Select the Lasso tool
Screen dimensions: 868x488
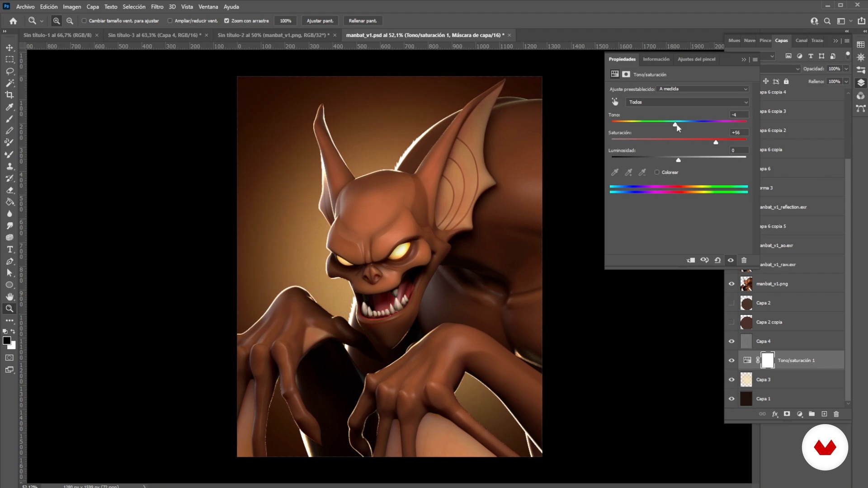[x=9, y=71]
